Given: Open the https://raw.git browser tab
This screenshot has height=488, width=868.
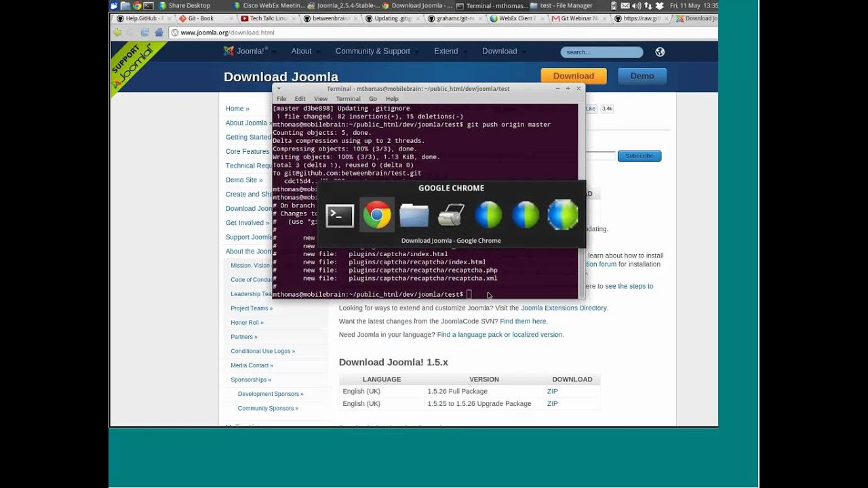Looking at the screenshot, I should [x=642, y=18].
